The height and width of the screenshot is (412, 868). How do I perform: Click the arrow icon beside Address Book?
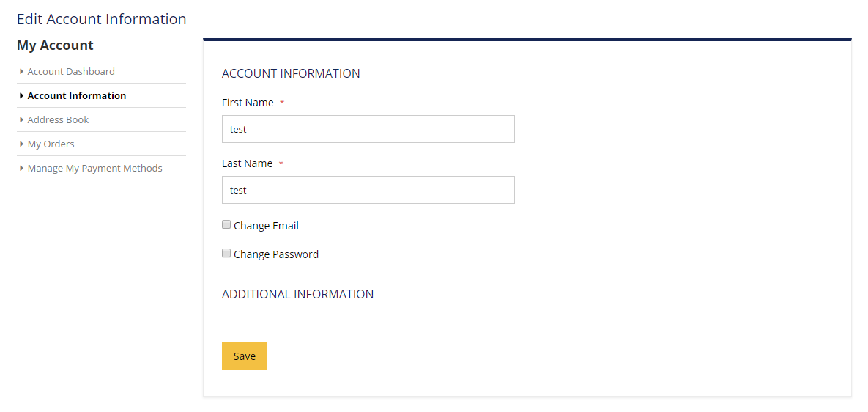[22, 119]
